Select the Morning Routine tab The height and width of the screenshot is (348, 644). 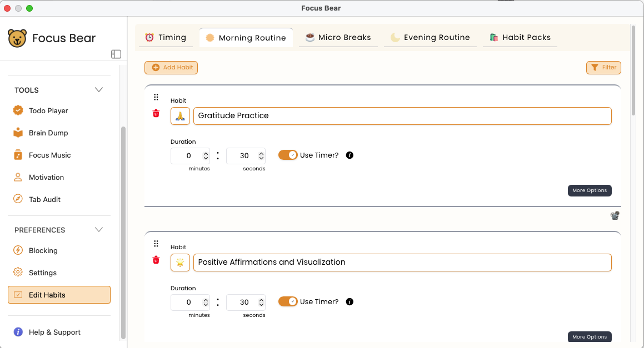[246, 38]
